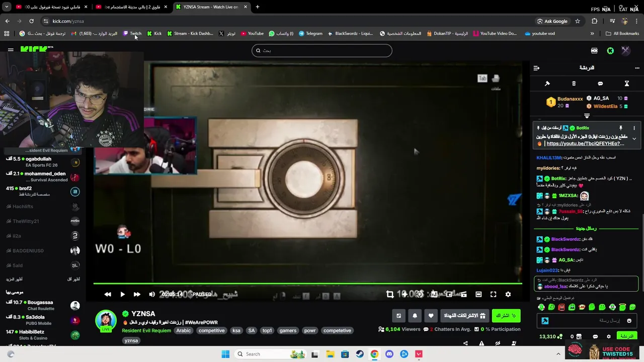Open chat settings gear near send button
Viewport: 644px width, 362px height.
click(x=609, y=336)
